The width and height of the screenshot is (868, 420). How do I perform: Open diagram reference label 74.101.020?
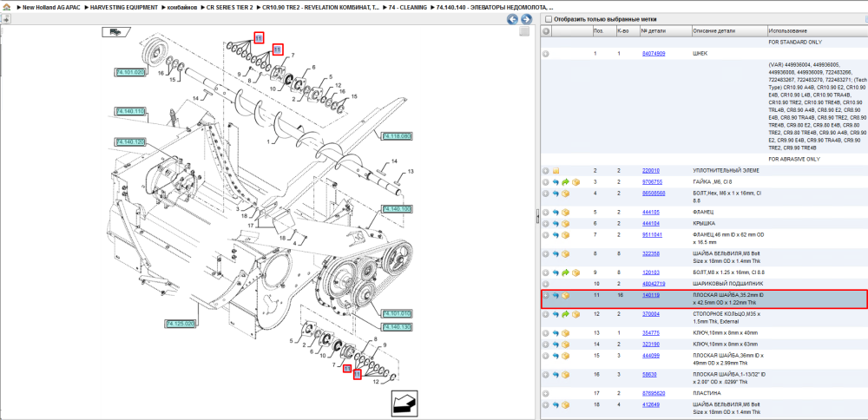coord(130,73)
